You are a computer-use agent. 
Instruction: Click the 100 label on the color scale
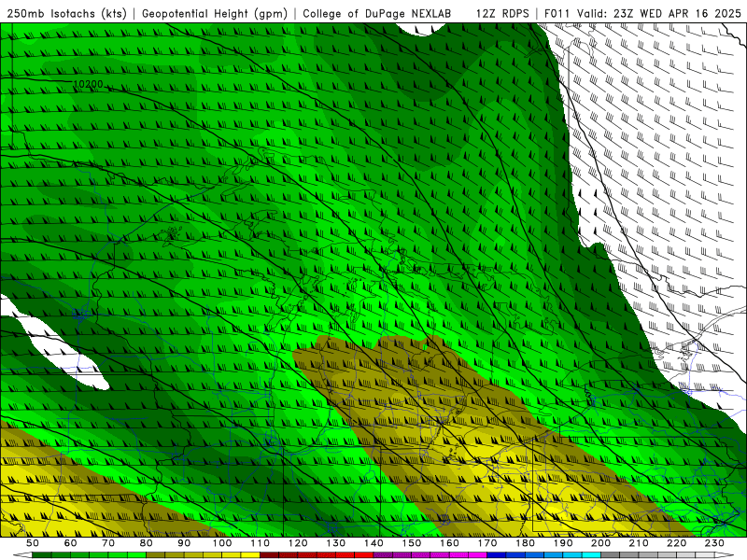click(222, 543)
